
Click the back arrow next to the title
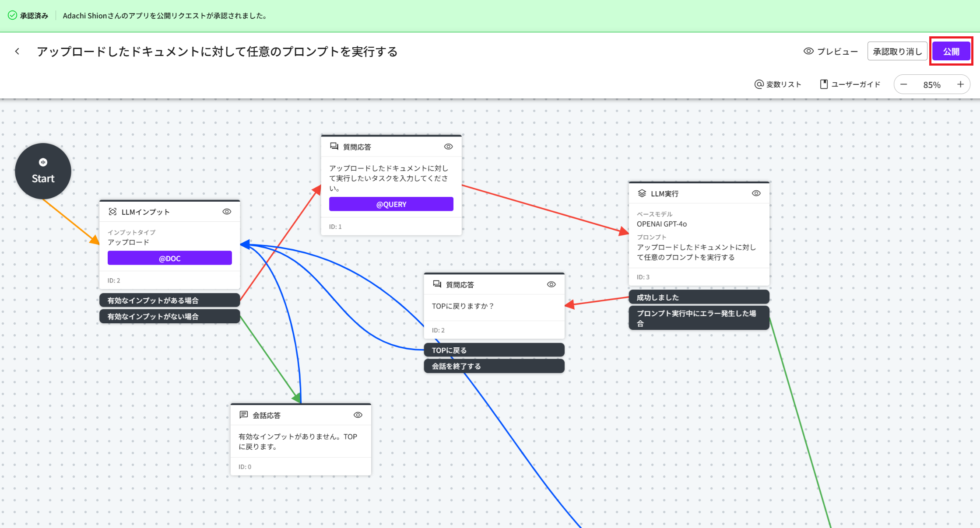17,52
